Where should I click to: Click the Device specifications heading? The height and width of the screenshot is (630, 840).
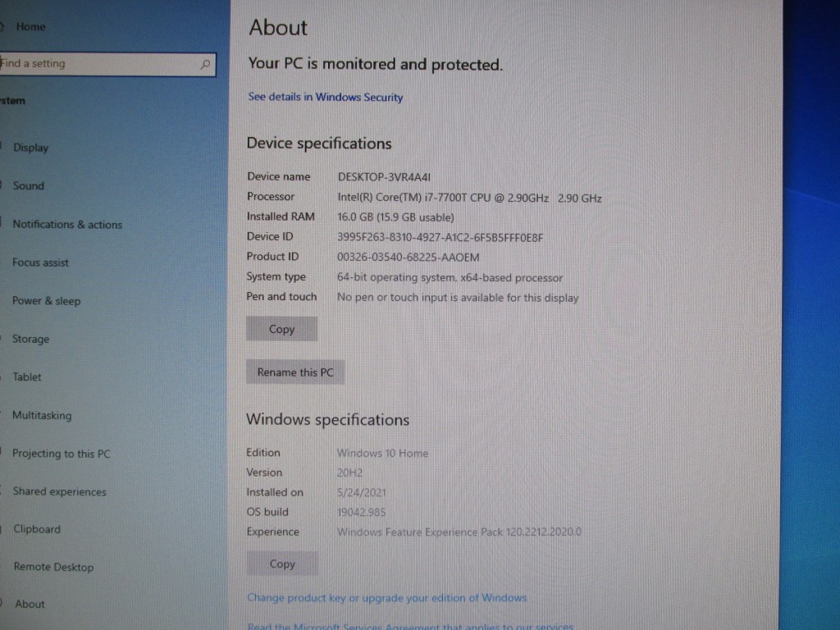(x=319, y=144)
